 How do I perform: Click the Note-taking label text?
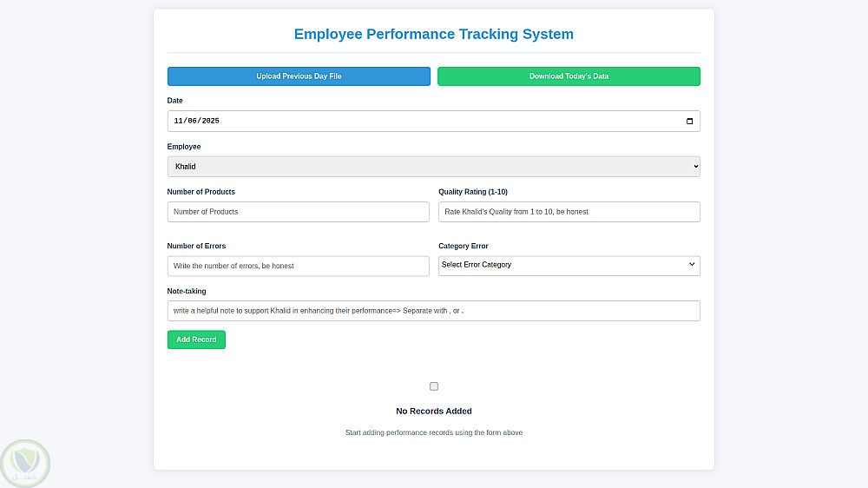pyautogui.click(x=187, y=291)
